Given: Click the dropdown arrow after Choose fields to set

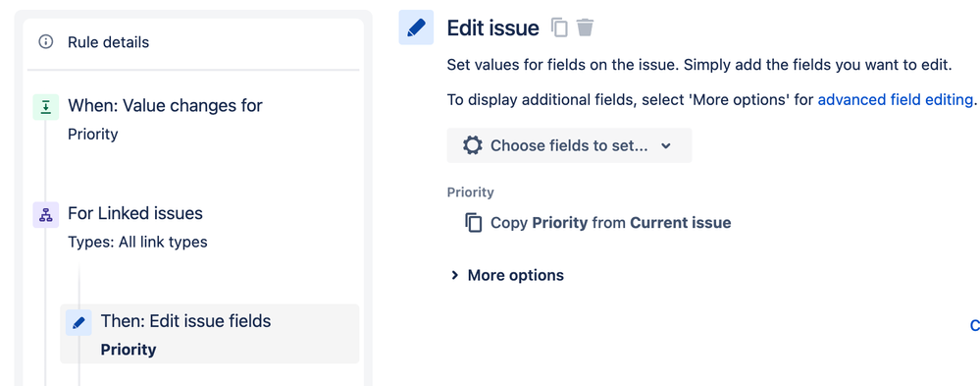Looking at the screenshot, I should click(x=666, y=145).
